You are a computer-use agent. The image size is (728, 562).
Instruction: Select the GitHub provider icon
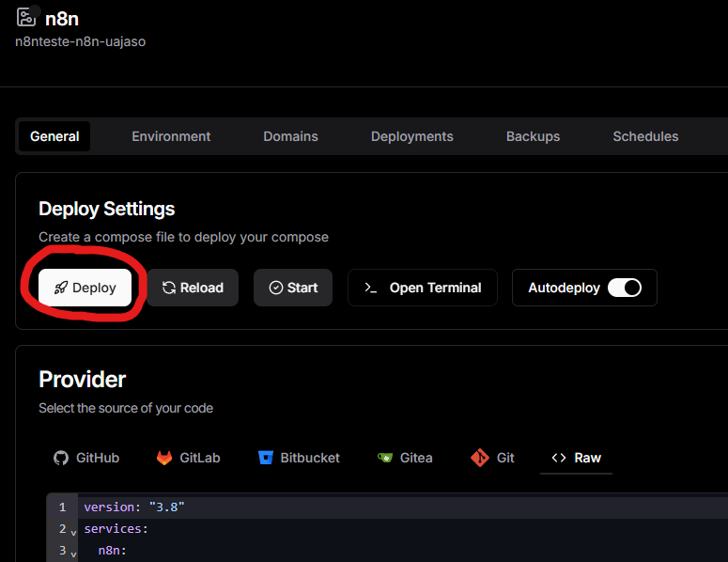click(61, 458)
